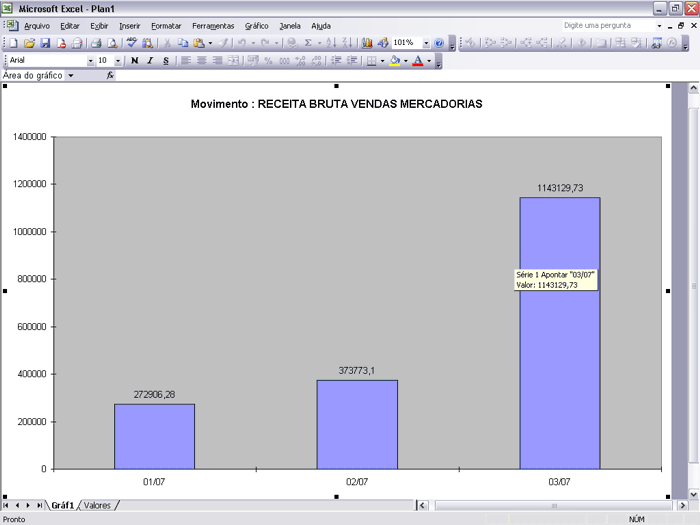
Task: Open the Gráfico menu
Action: (256, 25)
